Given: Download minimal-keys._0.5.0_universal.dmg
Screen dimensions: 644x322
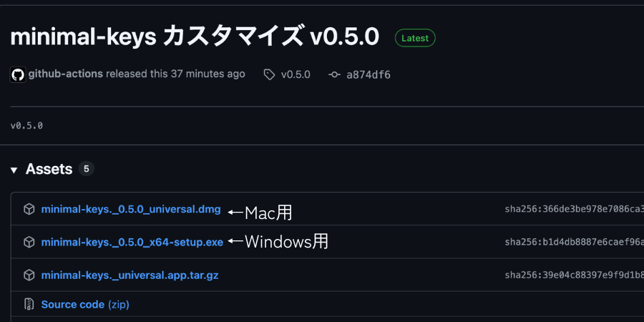Looking at the screenshot, I should 131,210.
